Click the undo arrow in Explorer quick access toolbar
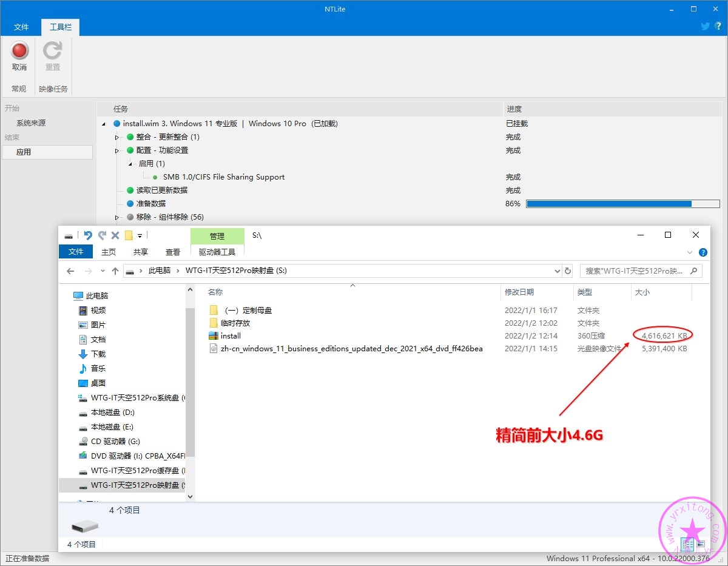 tap(89, 235)
